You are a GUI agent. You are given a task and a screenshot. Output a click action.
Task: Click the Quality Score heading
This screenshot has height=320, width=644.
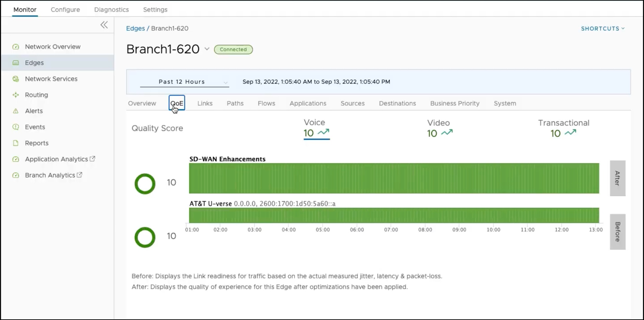coord(157,128)
